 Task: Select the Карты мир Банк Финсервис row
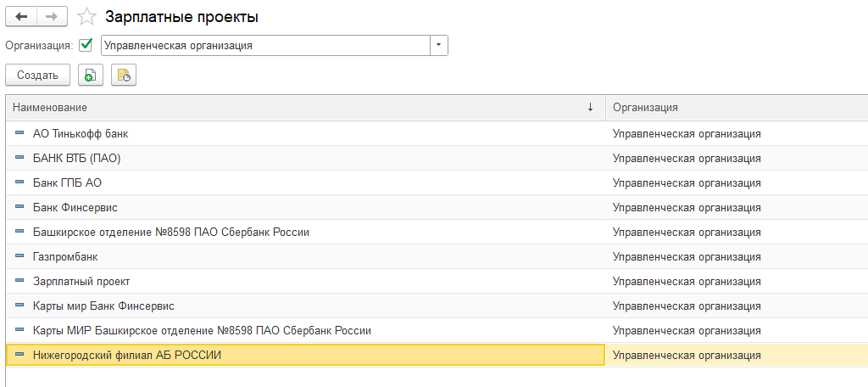point(103,306)
